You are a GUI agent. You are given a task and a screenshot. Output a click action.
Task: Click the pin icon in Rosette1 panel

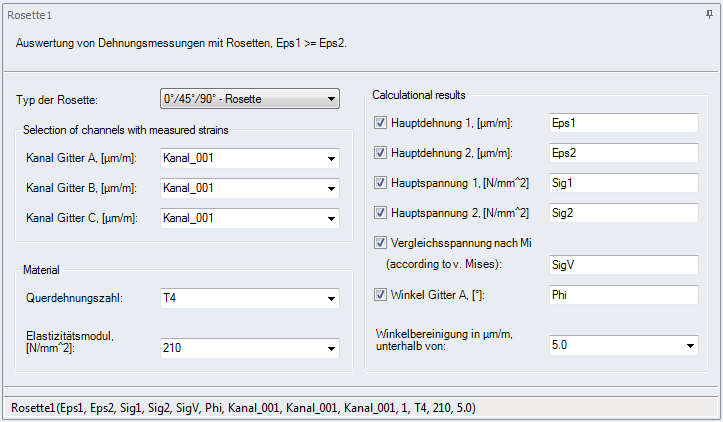pos(709,15)
